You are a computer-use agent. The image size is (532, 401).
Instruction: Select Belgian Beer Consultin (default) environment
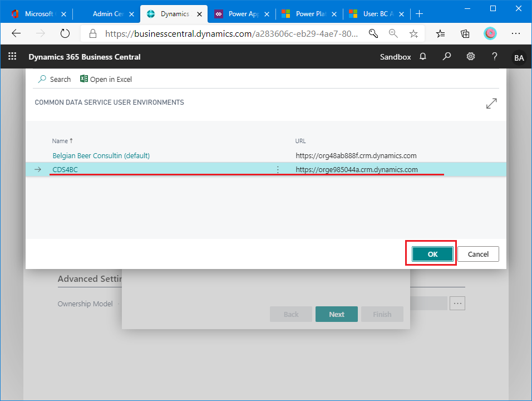[101, 155]
